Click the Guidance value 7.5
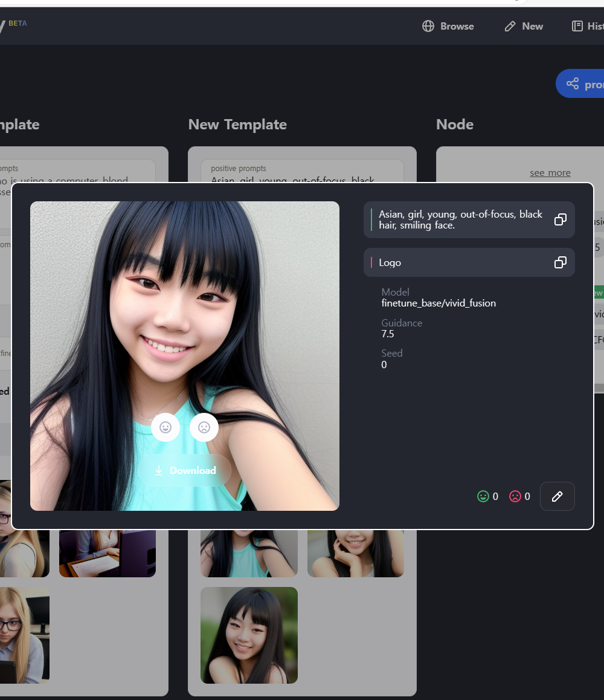604x700 pixels. pos(388,334)
